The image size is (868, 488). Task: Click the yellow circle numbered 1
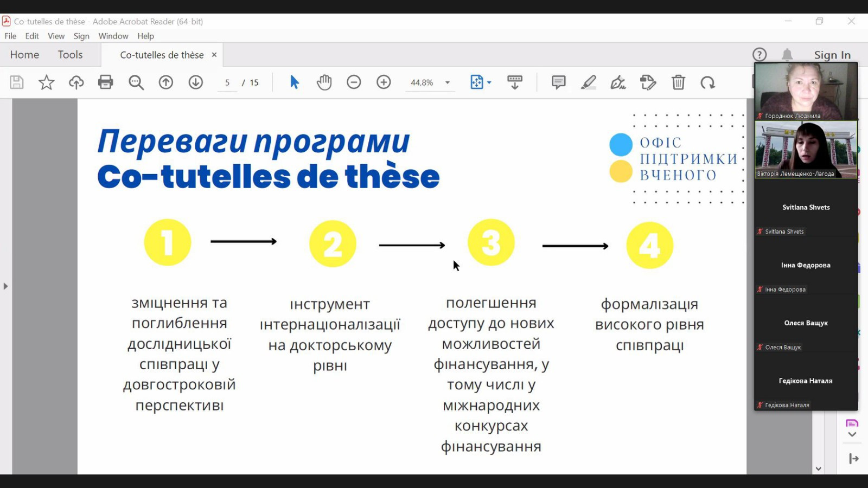(168, 242)
